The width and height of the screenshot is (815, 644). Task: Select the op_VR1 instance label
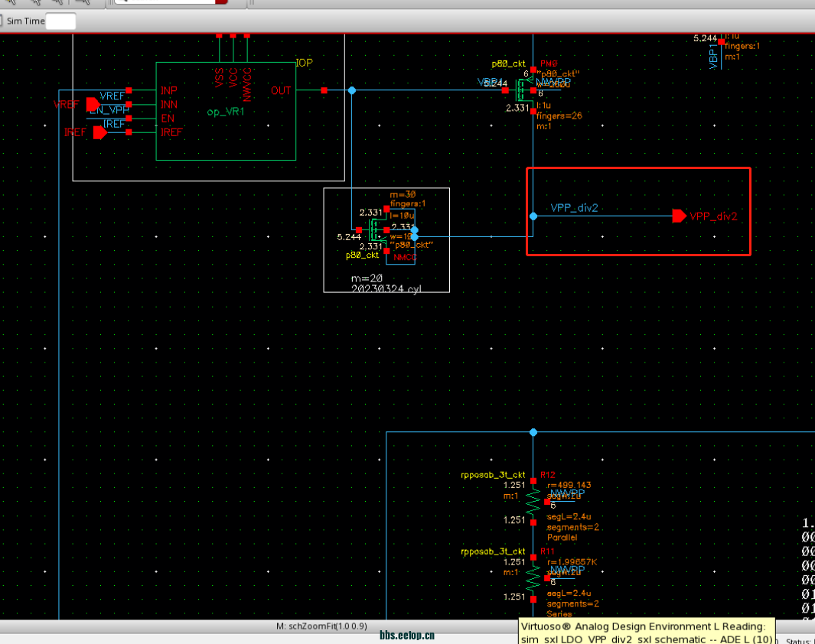coord(226,112)
